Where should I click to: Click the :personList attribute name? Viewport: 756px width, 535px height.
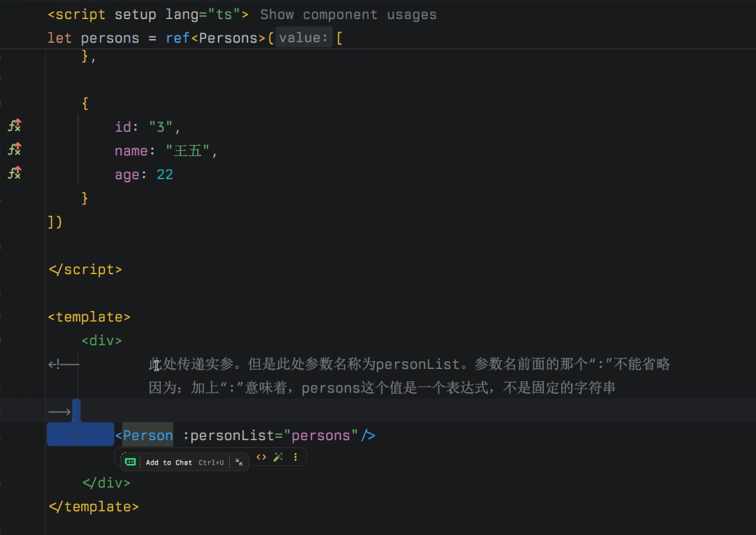point(229,435)
